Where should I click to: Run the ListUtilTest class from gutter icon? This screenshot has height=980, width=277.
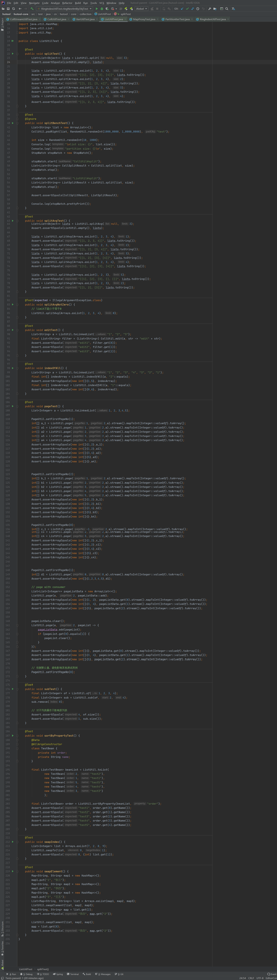pyautogui.click(x=12, y=41)
